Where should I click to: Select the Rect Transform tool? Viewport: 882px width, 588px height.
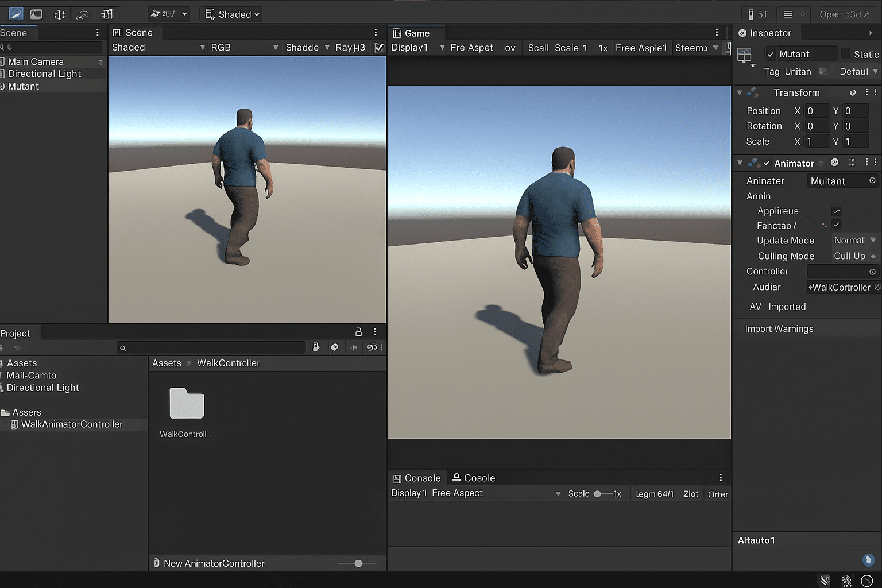point(106,14)
